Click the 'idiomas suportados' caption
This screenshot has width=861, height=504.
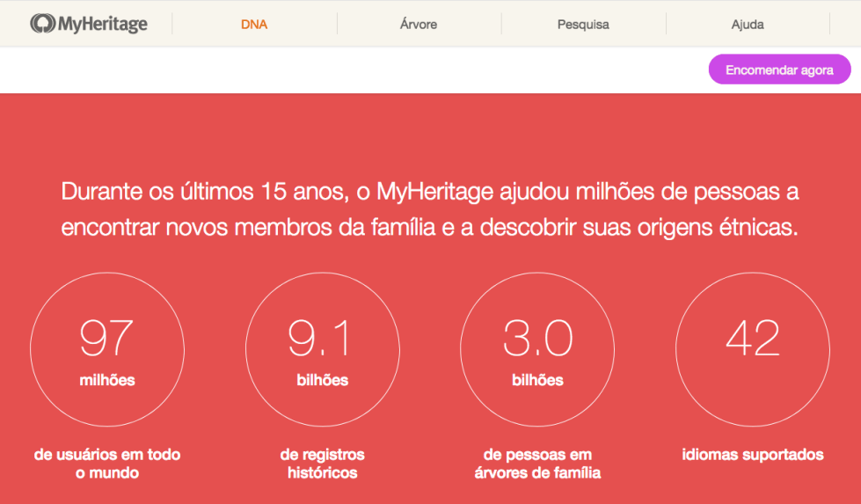pos(753,455)
